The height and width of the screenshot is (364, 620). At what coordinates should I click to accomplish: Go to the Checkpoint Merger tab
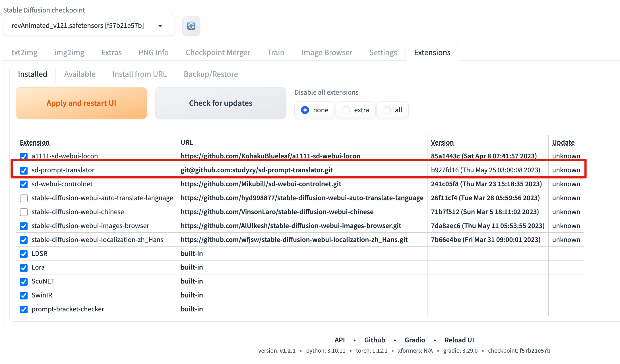tap(218, 53)
